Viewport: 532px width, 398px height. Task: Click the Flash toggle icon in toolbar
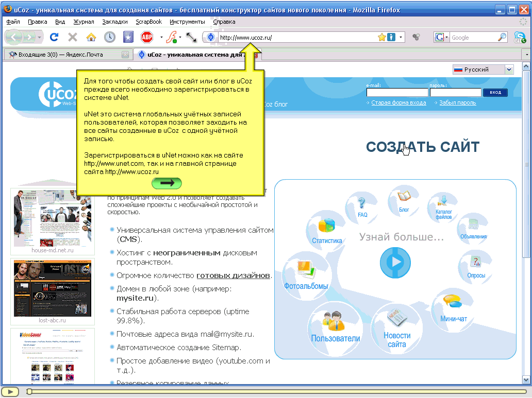pyautogui.click(x=171, y=37)
